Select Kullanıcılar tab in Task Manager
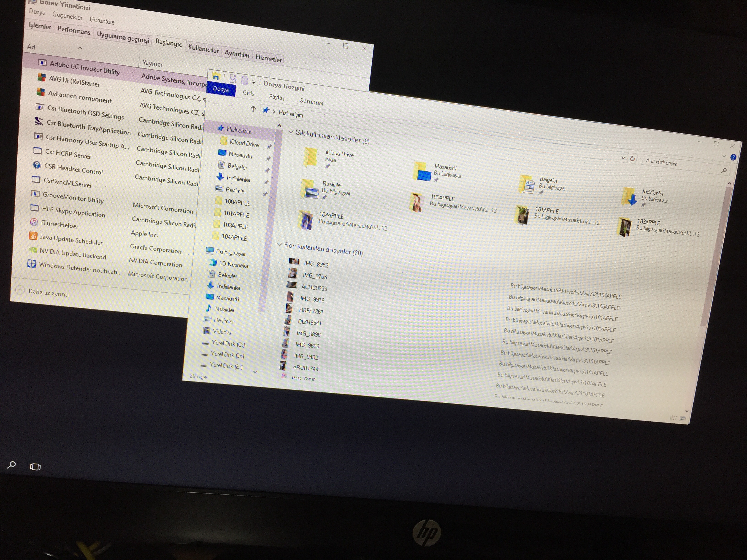The height and width of the screenshot is (560, 747). (x=203, y=49)
